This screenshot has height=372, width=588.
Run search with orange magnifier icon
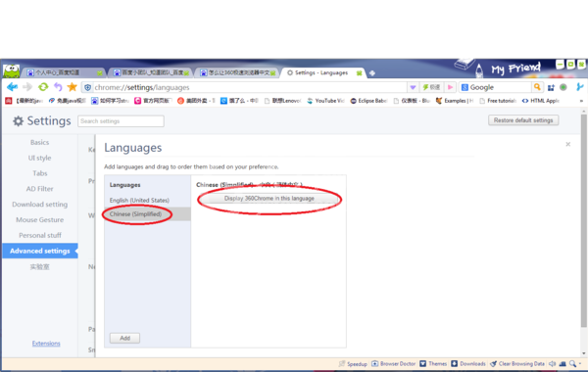[537, 87]
